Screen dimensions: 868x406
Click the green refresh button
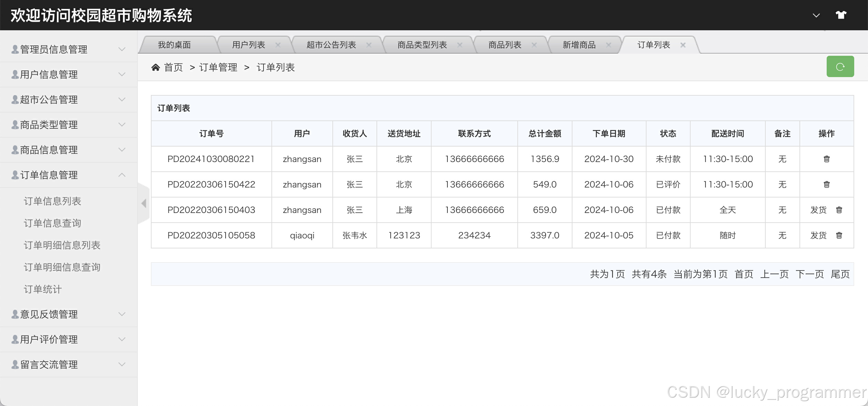tap(840, 67)
